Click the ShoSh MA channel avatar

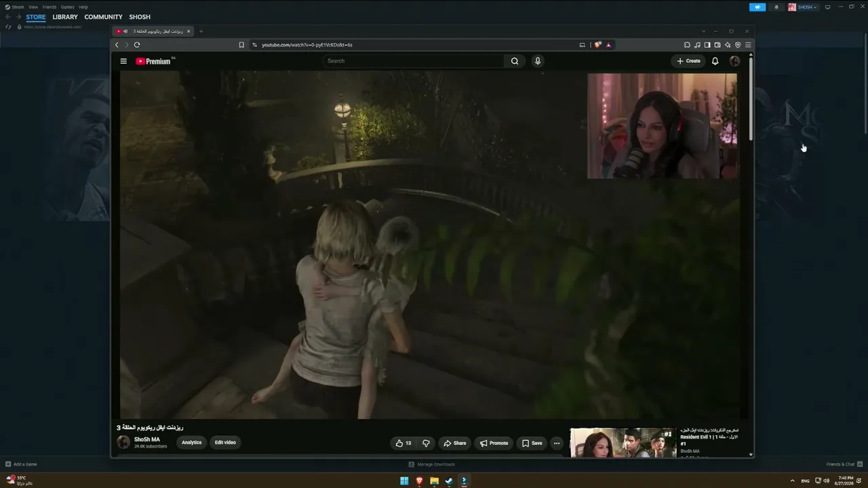pos(123,443)
